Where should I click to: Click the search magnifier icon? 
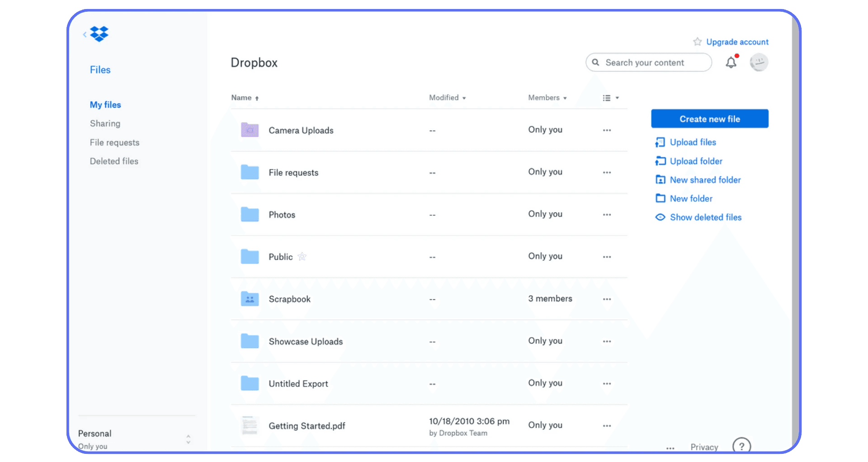(x=596, y=62)
